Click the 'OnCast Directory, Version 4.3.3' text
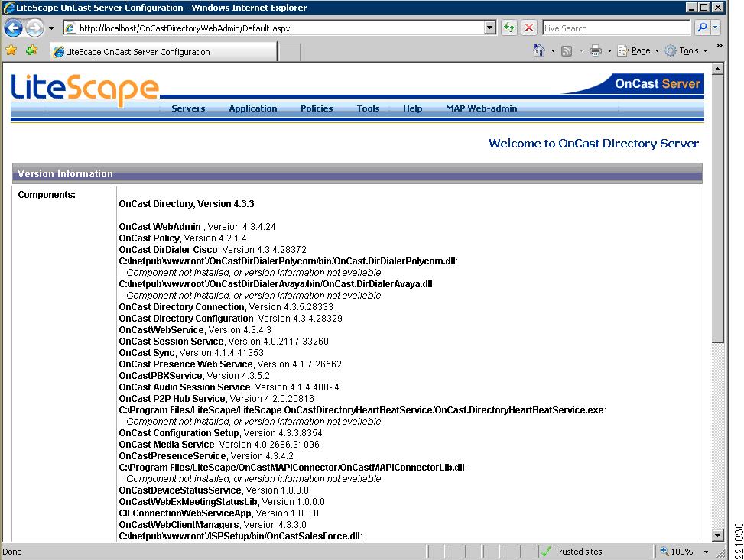Image resolution: width=744 pixels, height=560 pixels. (x=187, y=204)
